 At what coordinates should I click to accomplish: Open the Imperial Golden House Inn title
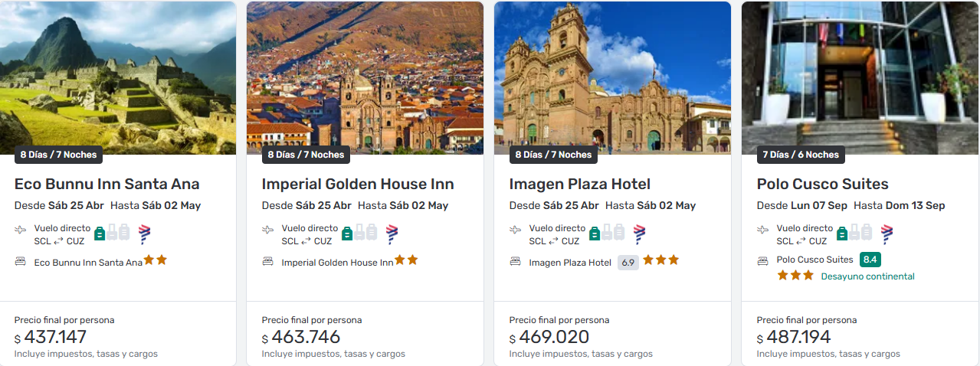tap(358, 185)
